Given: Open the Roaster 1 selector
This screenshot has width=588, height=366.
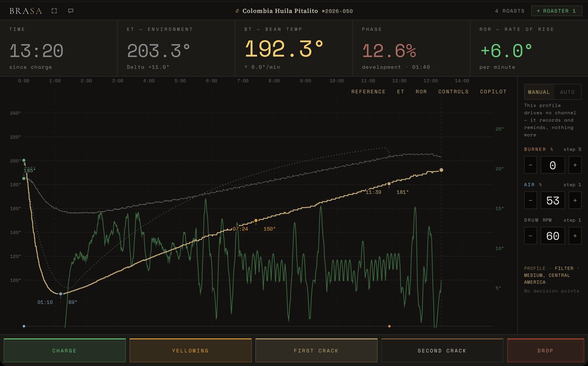Looking at the screenshot, I should coord(556,11).
